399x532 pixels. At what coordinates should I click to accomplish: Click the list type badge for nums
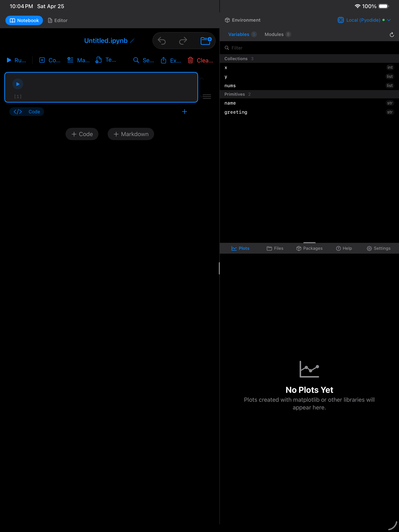point(390,86)
